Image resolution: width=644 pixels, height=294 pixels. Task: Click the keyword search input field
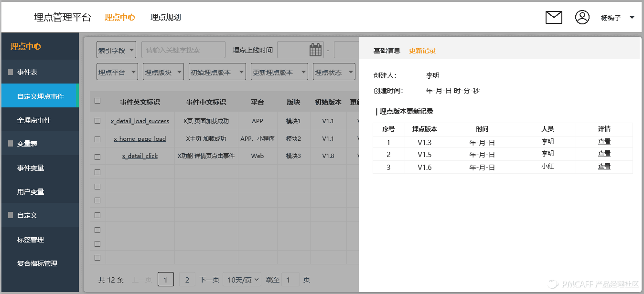click(x=183, y=50)
